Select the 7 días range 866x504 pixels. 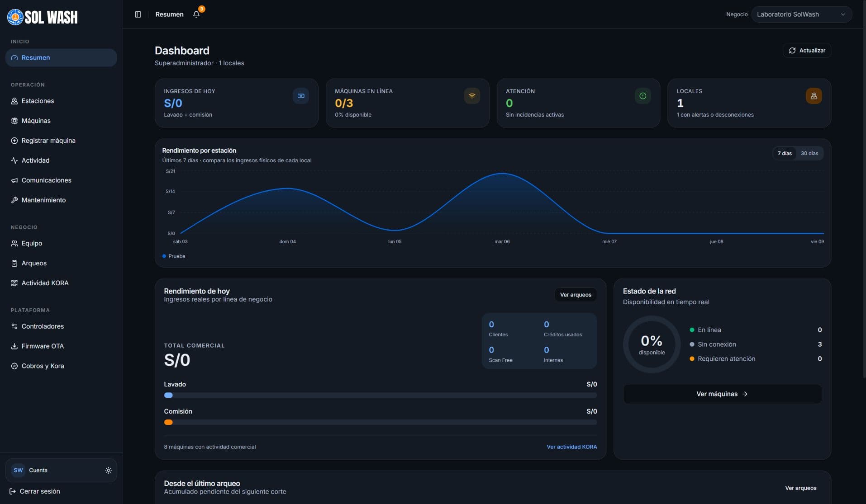pyautogui.click(x=785, y=153)
